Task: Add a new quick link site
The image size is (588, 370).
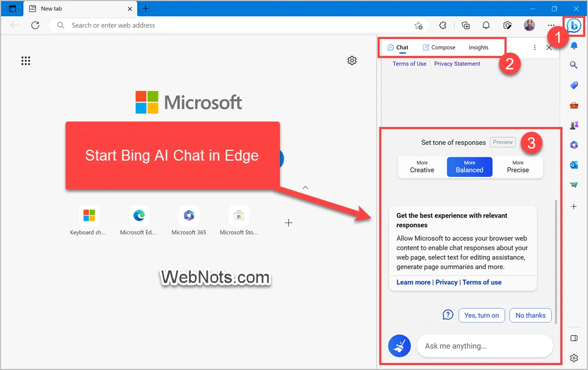Action: point(289,222)
